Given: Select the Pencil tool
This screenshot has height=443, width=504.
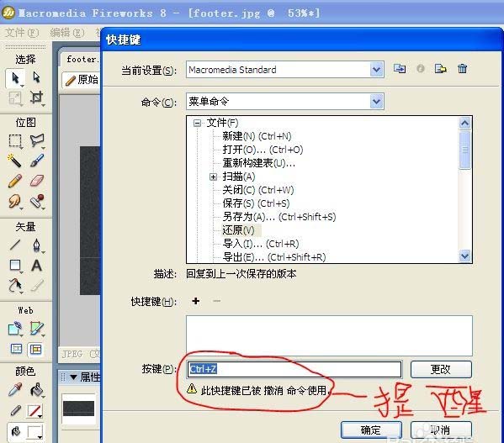Looking at the screenshot, I should (14, 181).
